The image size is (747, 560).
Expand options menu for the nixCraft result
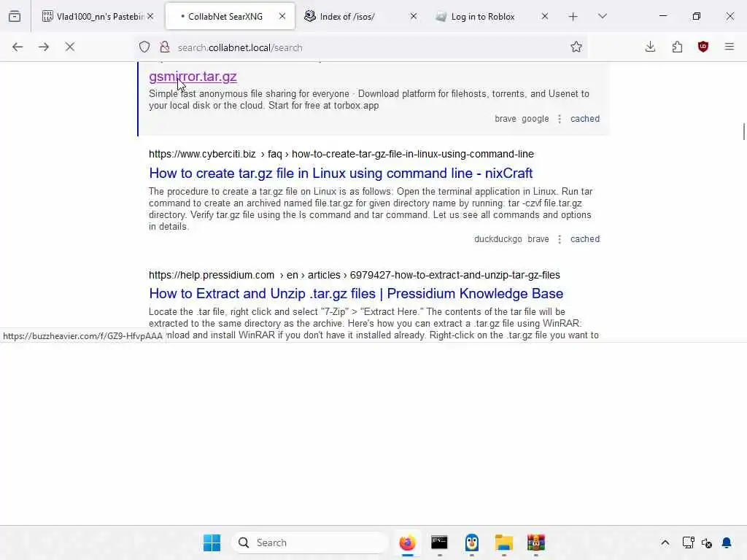pyautogui.click(x=560, y=239)
